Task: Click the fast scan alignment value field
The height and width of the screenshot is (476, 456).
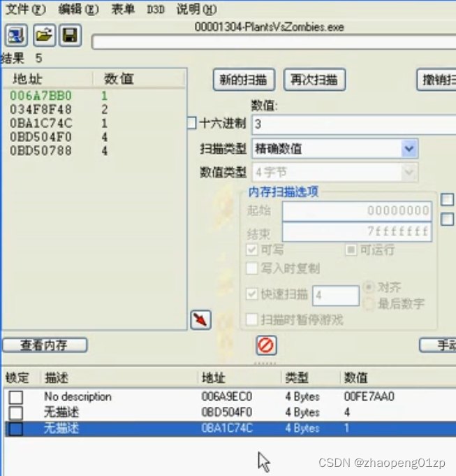Action: point(336,295)
